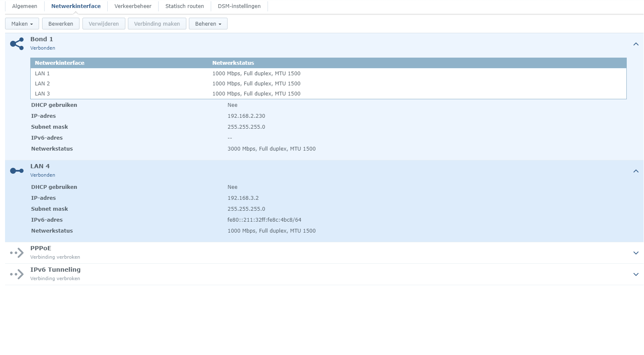Click the Bond 1 DHCP gebruiken label

pyautogui.click(x=54, y=105)
